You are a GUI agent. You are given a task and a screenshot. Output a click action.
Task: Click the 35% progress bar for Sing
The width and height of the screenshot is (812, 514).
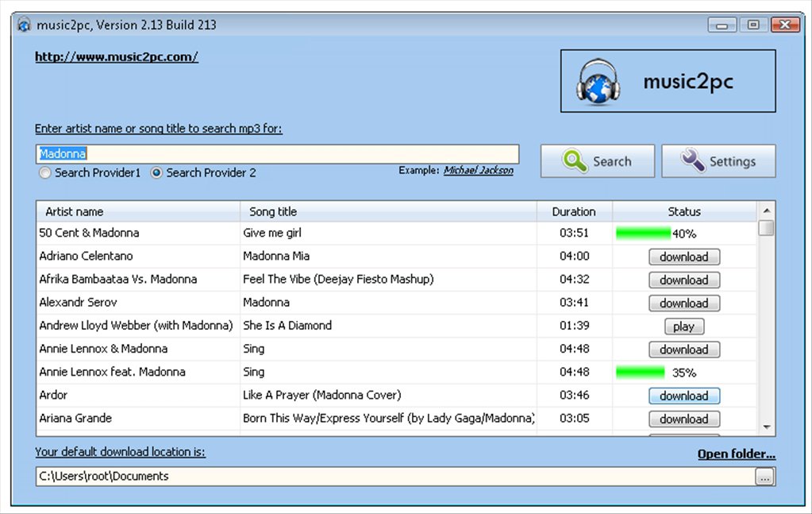tap(640, 373)
